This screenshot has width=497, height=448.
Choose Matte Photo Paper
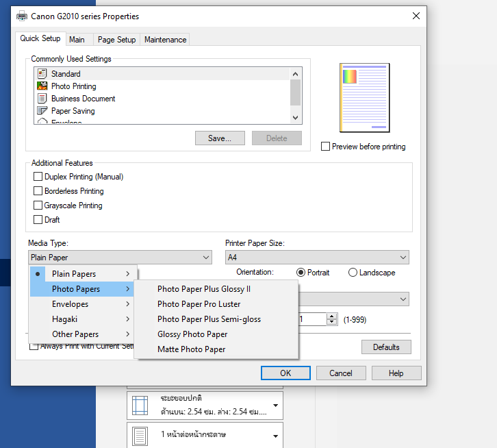[x=216, y=349]
